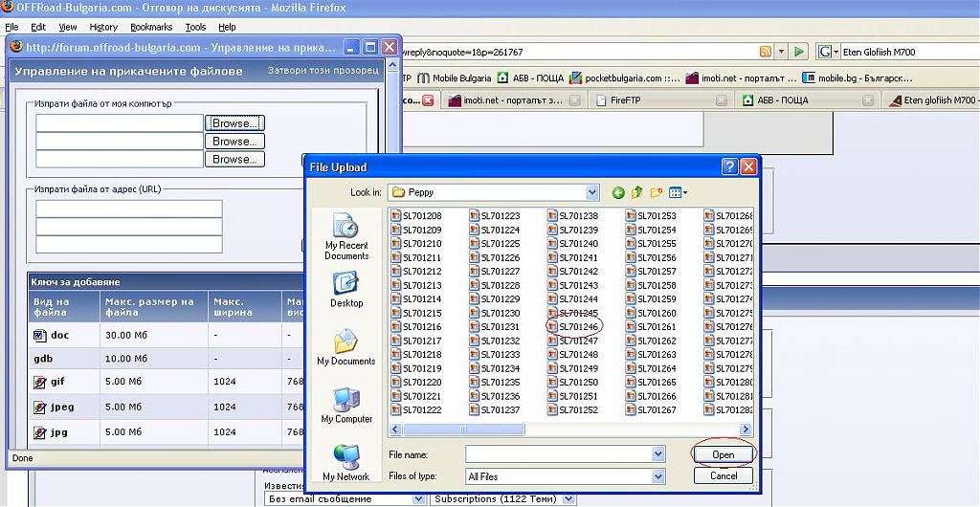
Task: Click the file list horizontal scrollbar
Action: [x=574, y=430]
